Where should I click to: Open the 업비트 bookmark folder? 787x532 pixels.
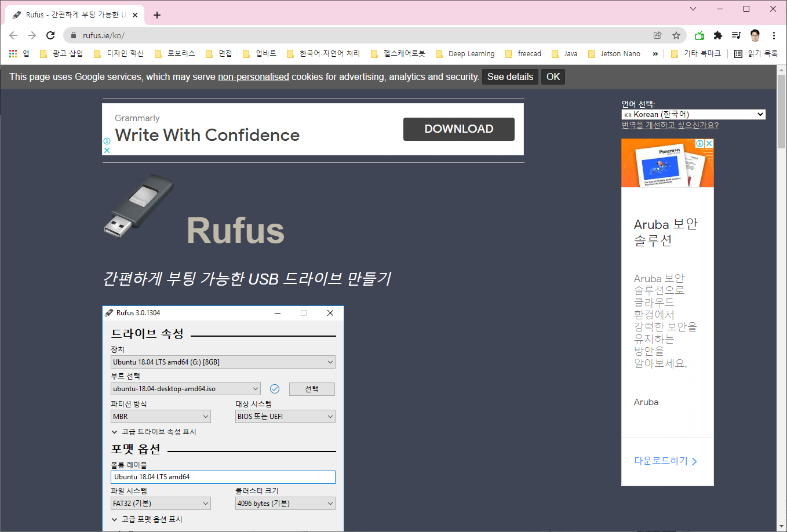click(x=260, y=53)
